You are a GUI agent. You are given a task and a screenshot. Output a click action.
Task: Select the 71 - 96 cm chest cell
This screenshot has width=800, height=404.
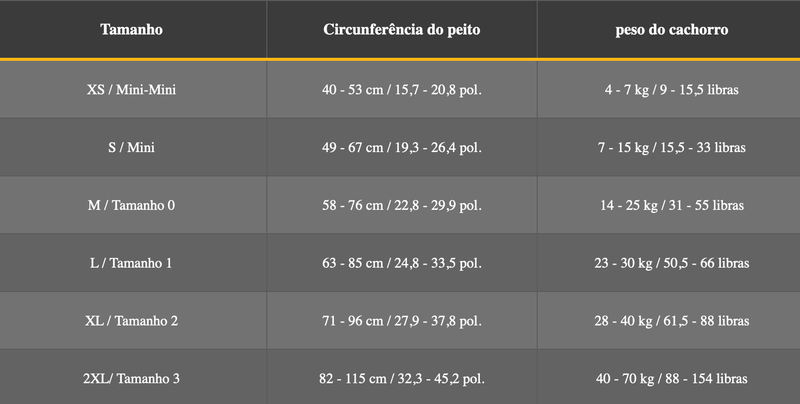402,321
